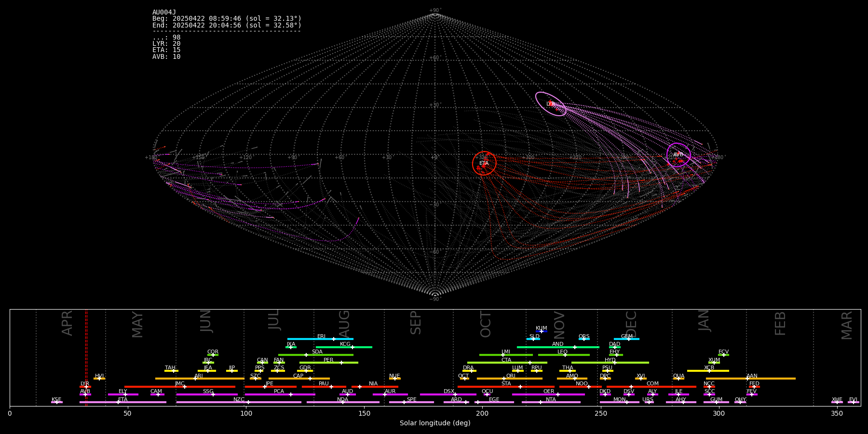Click the 'ETA: 15' count in legend
This screenshot has height=434, width=868.
click(x=166, y=50)
